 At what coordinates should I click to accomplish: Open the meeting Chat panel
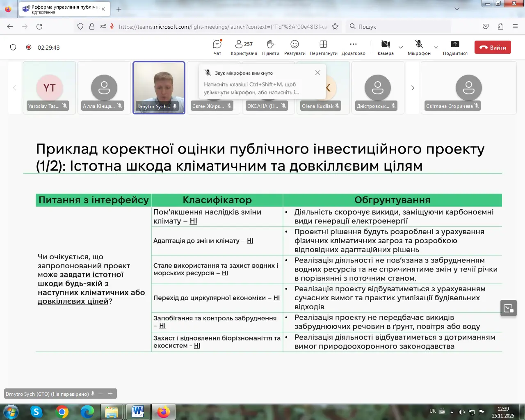(217, 47)
